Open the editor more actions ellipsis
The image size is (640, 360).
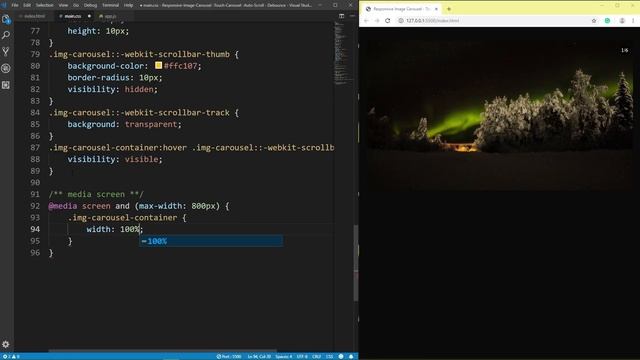pyautogui.click(x=352, y=16)
